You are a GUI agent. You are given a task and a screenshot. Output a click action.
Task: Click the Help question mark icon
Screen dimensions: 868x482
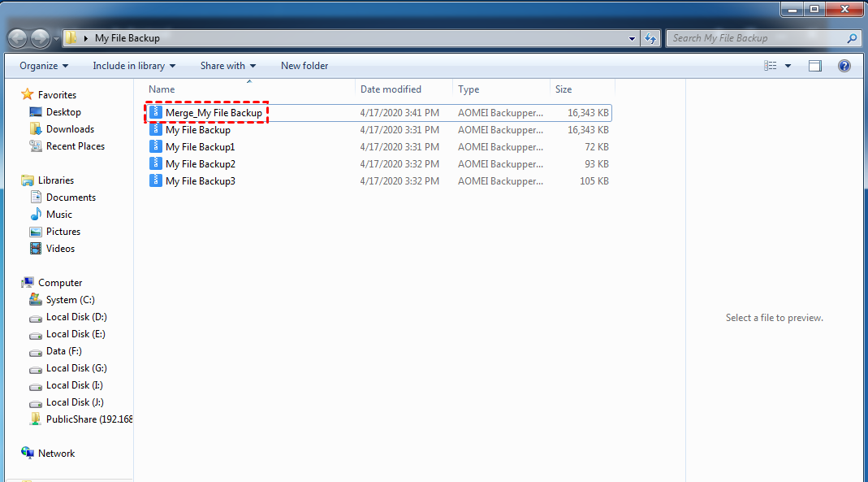[x=844, y=66]
